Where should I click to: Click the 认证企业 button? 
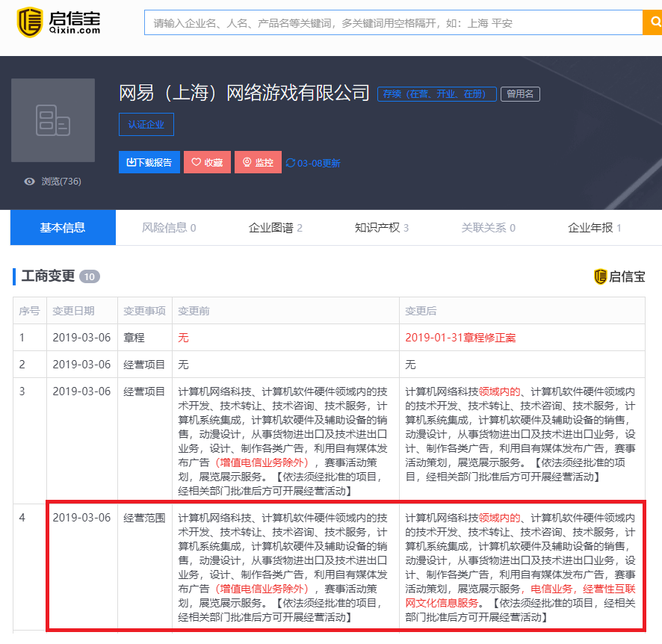[146, 125]
